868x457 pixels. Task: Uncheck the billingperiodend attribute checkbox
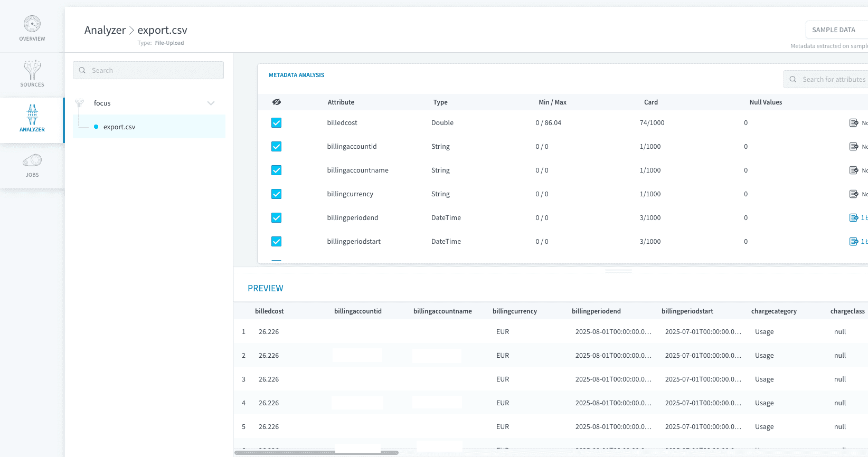276,218
